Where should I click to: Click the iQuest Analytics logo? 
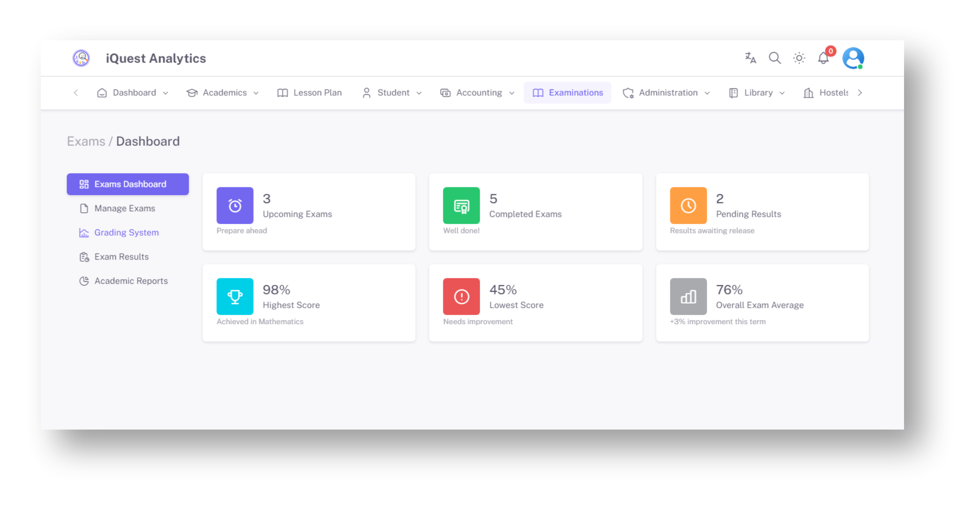pyautogui.click(x=81, y=58)
